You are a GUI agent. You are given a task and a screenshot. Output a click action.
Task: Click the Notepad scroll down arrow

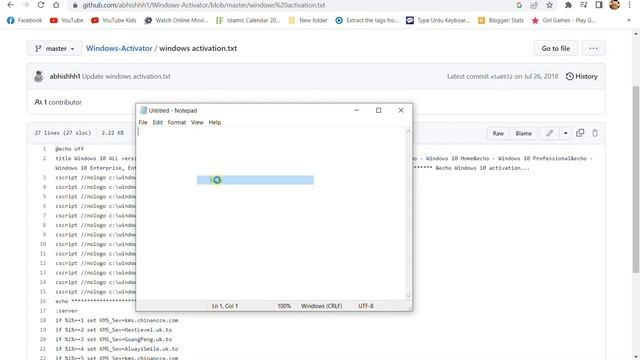click(408, 296)
